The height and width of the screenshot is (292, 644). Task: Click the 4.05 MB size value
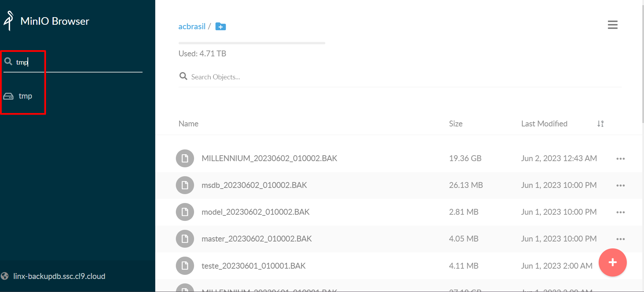[464, 239]
